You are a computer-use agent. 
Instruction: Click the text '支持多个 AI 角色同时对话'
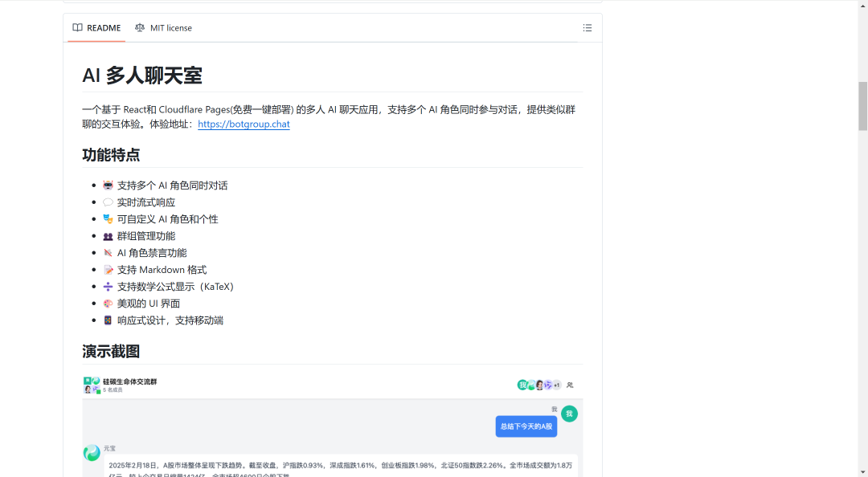pos(172,185)
